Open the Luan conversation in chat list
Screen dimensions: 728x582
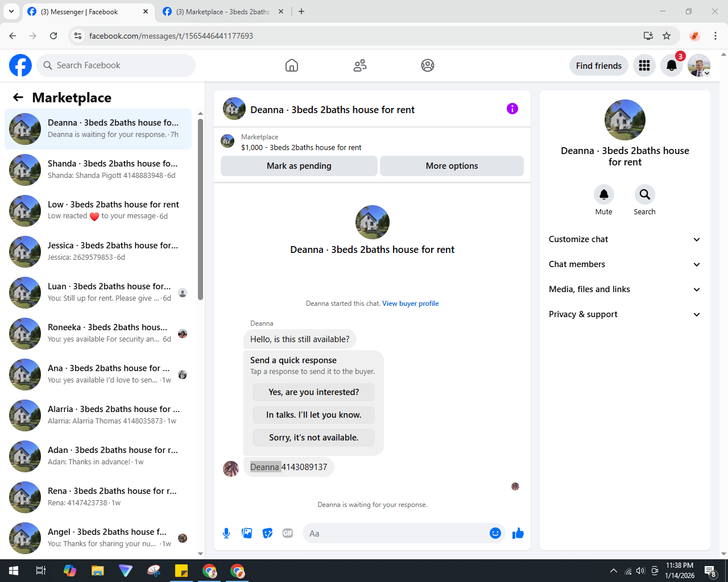98,293
